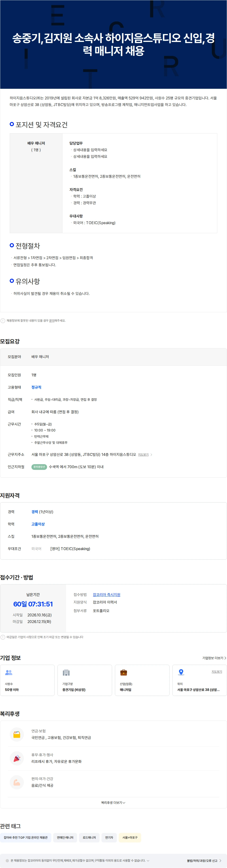Select the 서울>마포구 tag

[x=130, y=837]
